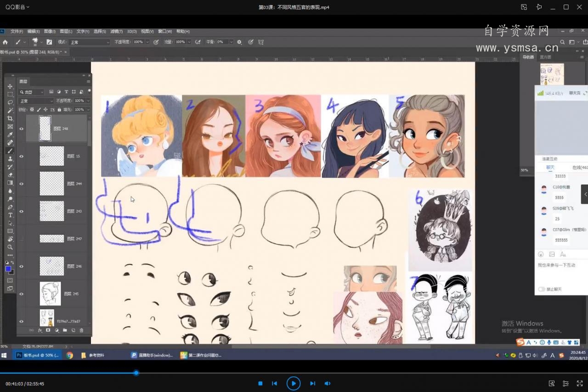Open Chrome from the taskbar
The image size is (588, 392).
(69, 355)
